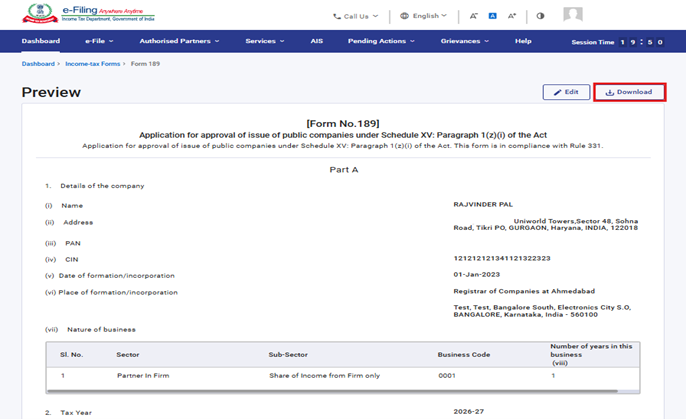Screen dimensions: 686x419
Task: Toggle the high contrast mode icon
Action: [541, 16]
